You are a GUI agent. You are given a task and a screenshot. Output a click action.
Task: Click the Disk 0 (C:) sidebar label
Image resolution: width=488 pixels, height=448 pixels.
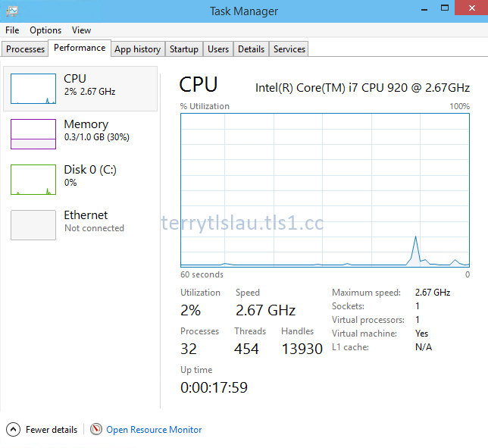(x=90, y=170)
